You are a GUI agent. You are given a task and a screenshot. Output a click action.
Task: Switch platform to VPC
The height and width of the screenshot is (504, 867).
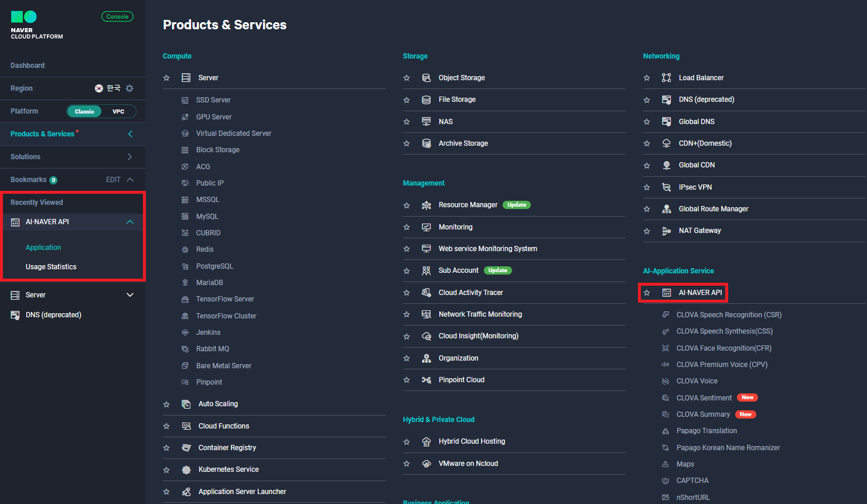118,111
